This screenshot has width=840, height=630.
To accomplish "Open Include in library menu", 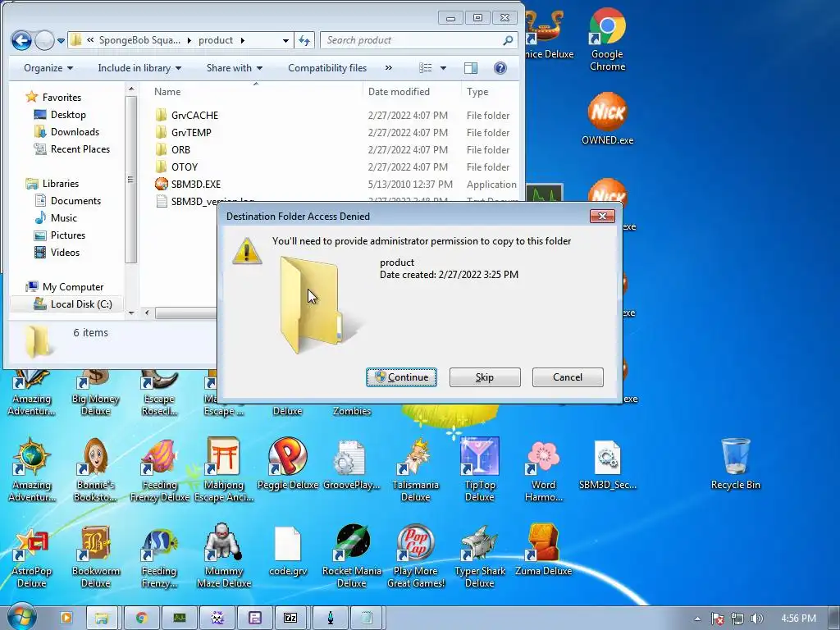I will (139, 68).
